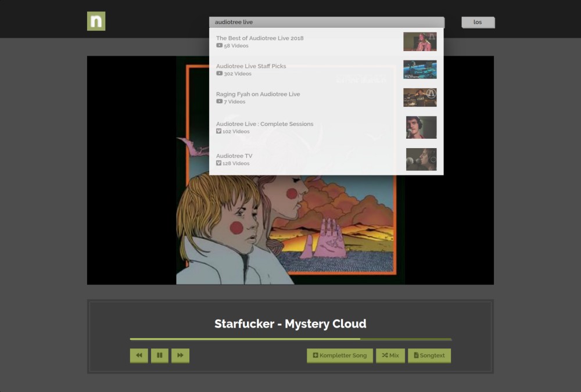Toggle playback with the pause button
This screenshot has width=581, height=392.
[x=159, y=355]
